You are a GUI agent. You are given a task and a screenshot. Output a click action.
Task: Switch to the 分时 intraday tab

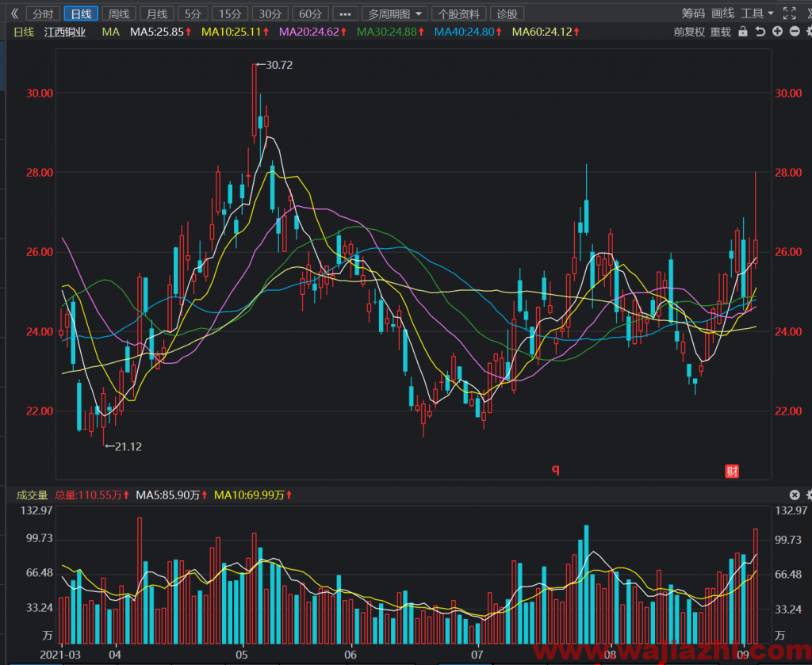(x=43, y=14)
